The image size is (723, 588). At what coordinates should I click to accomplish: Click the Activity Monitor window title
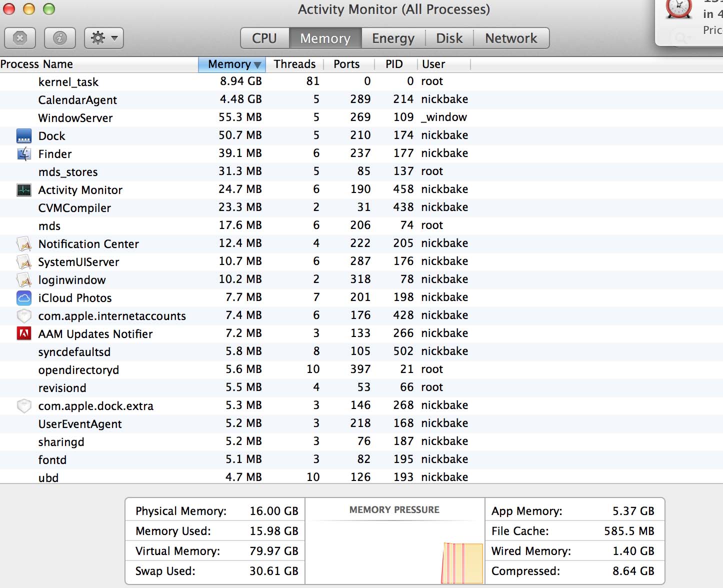click(394, 9)
